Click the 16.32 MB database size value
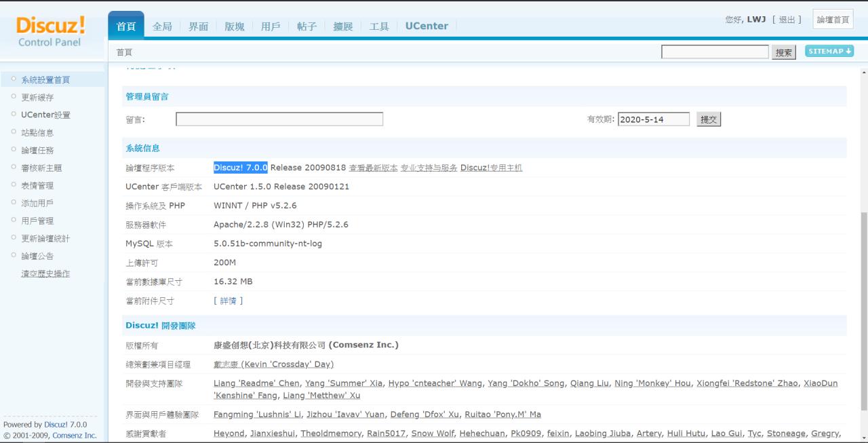The image size is (868, 443). point(233,282)
